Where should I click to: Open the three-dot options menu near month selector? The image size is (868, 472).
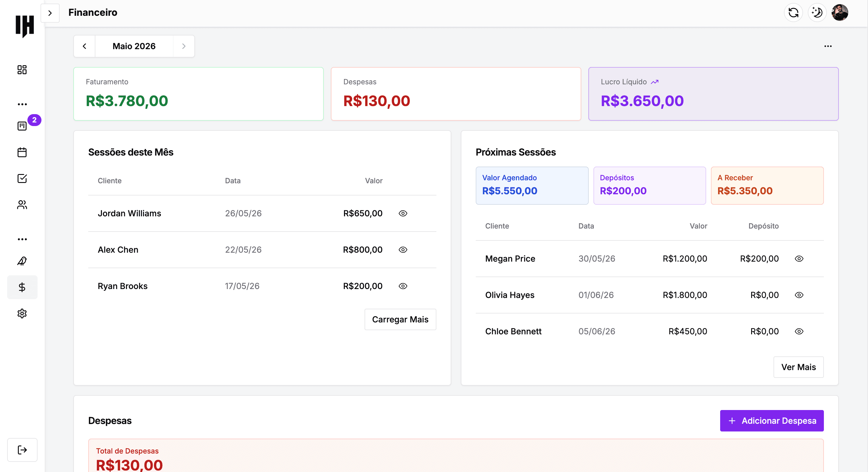tap(828, 46)
